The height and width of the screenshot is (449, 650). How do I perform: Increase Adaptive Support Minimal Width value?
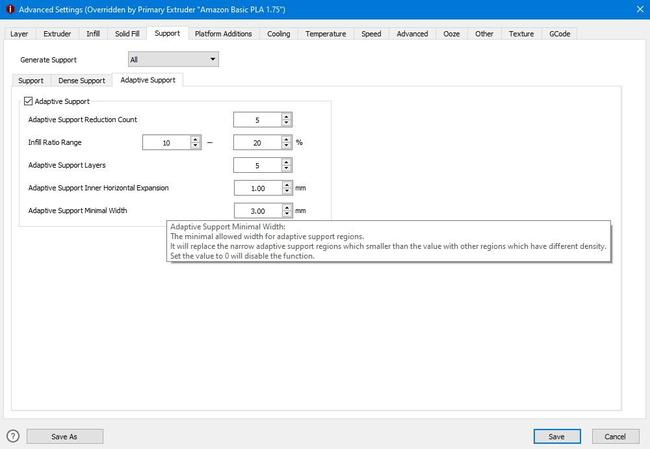pos(287,207)
